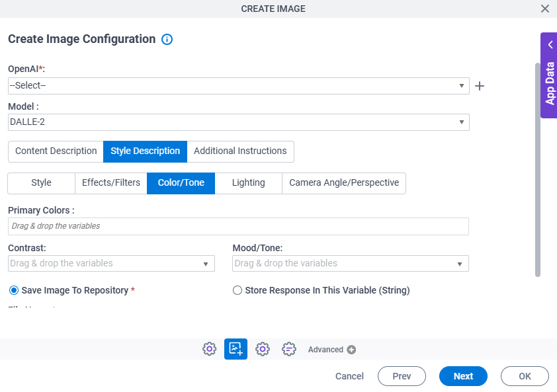This screenshot has width=557, height=392.
Task: Expand the App Data side panel
Action: [x=549, y=75]
